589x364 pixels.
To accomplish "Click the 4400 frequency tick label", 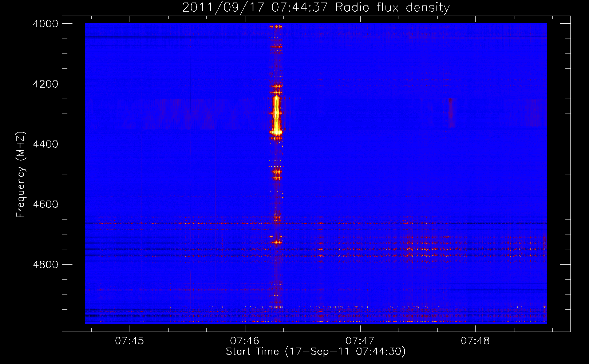I will click(46, 144).
